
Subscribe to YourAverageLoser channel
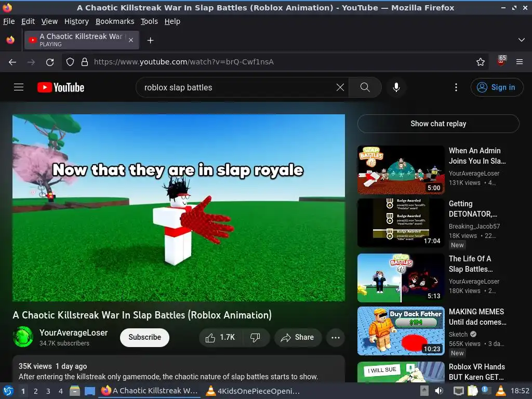144,337
